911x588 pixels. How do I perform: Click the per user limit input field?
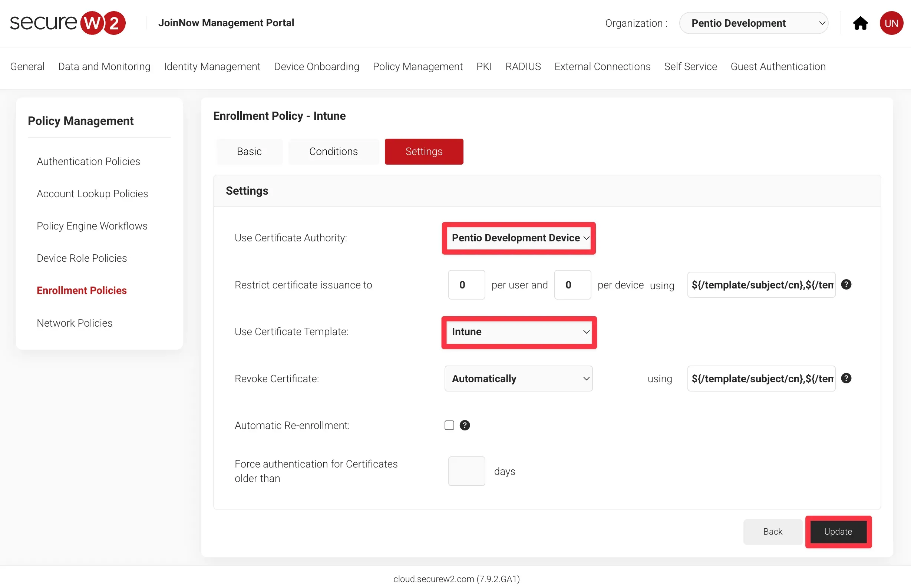point(466,285)
